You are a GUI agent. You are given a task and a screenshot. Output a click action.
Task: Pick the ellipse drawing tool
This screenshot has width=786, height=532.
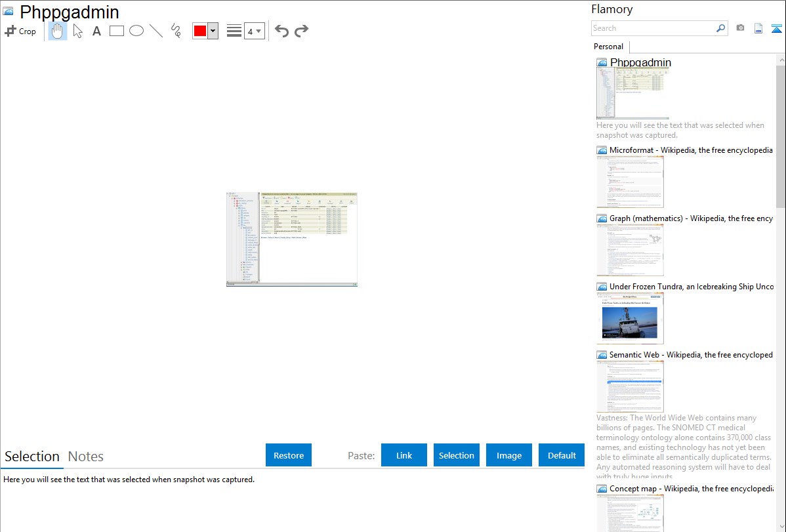136,31
